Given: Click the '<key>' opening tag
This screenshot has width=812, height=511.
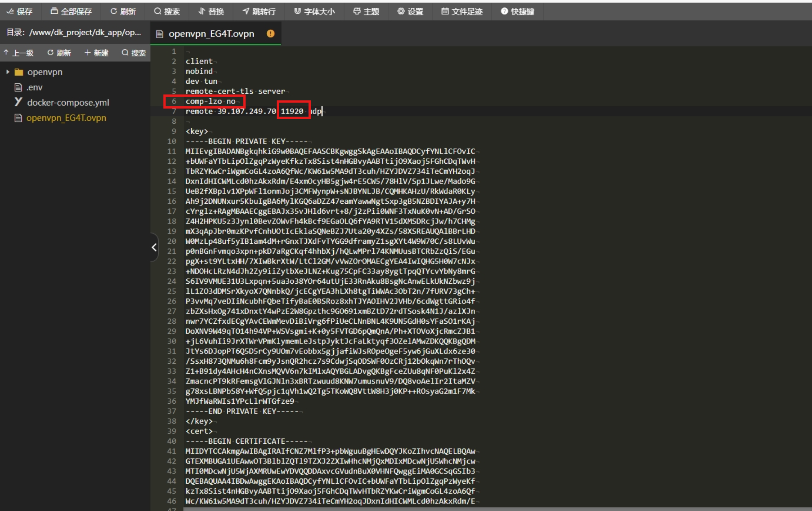Looking at the screenshot, I should (197, 131).
